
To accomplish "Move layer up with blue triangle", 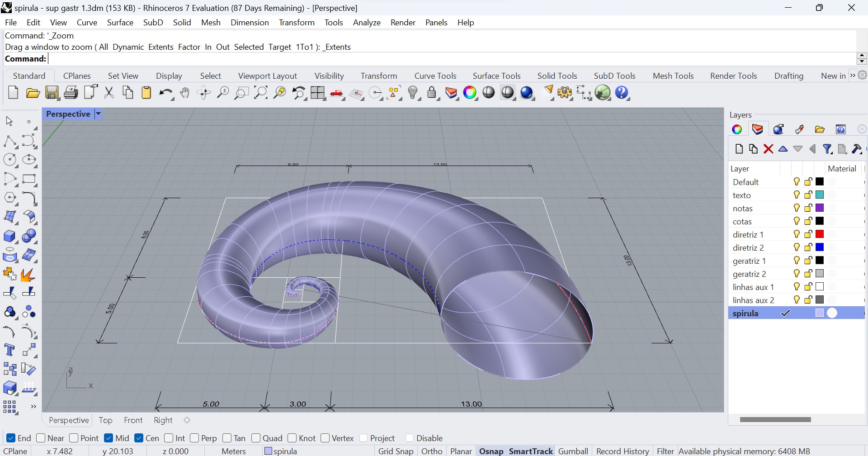I will point(783,149).
